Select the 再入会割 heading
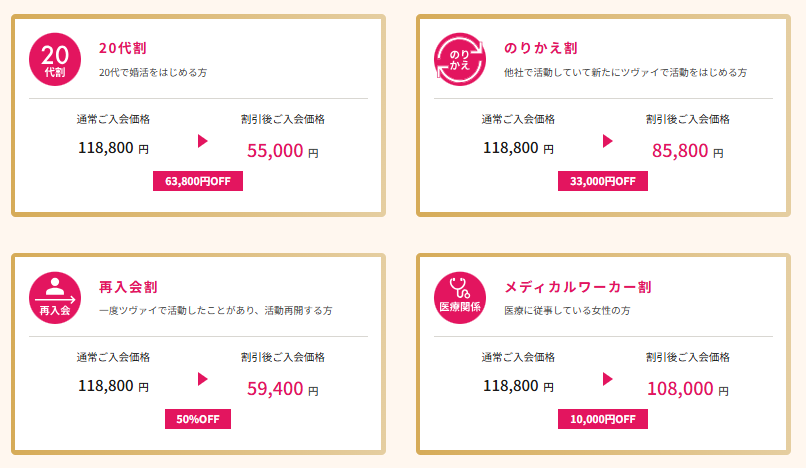806x468 pixels. [128, 287]
